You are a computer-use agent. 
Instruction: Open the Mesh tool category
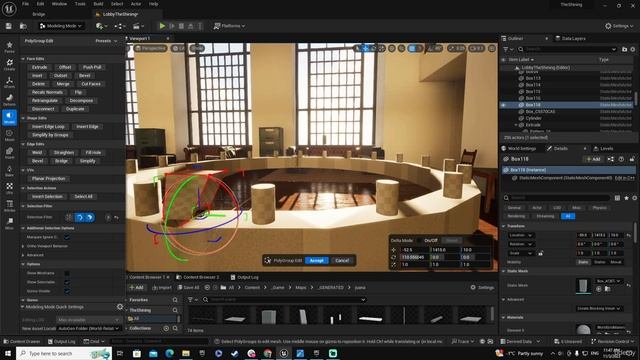(9, 135)
